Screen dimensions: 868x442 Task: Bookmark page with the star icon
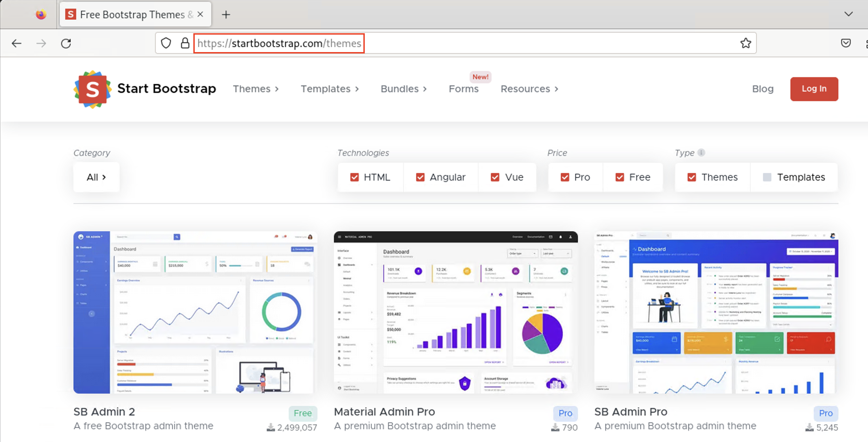click(745, 43)
